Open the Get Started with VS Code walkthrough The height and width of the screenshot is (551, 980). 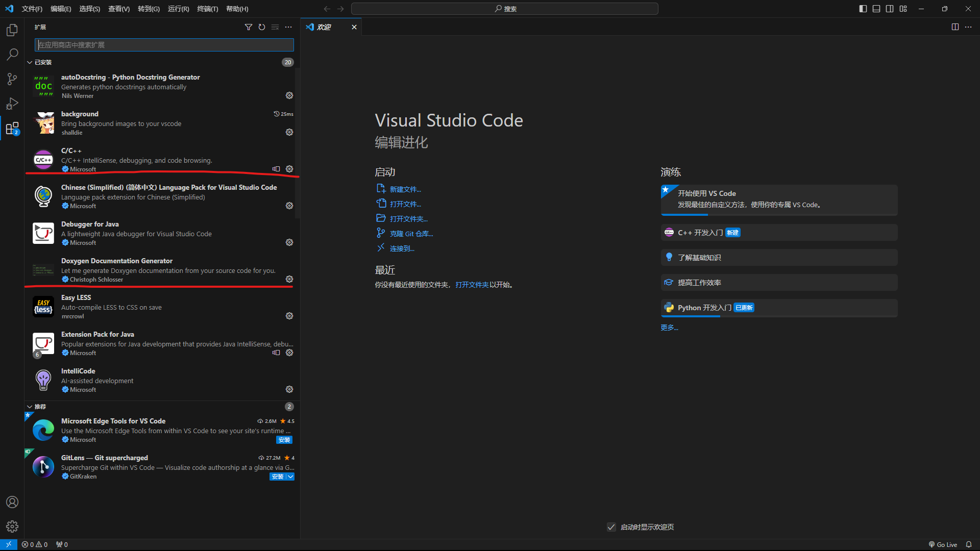pyautogui.click(x=779, y=199)
